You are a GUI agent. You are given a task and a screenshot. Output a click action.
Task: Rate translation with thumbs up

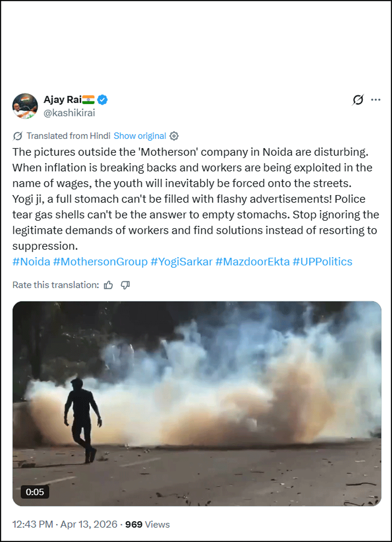click(x=108, y=285)
